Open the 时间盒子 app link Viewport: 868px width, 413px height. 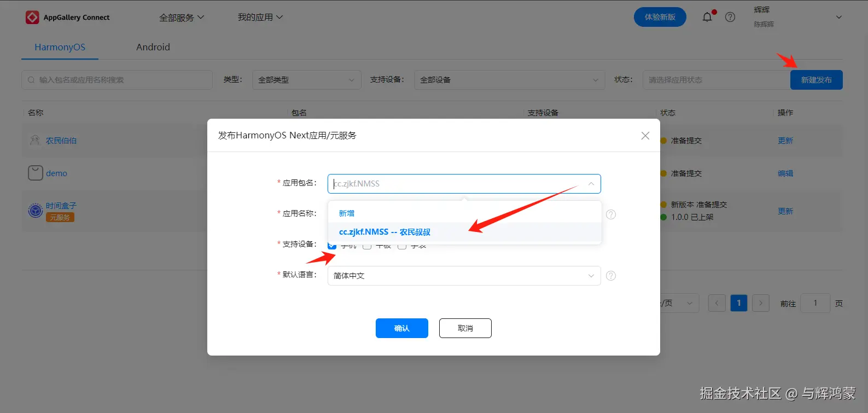click(x=61, y=206)
